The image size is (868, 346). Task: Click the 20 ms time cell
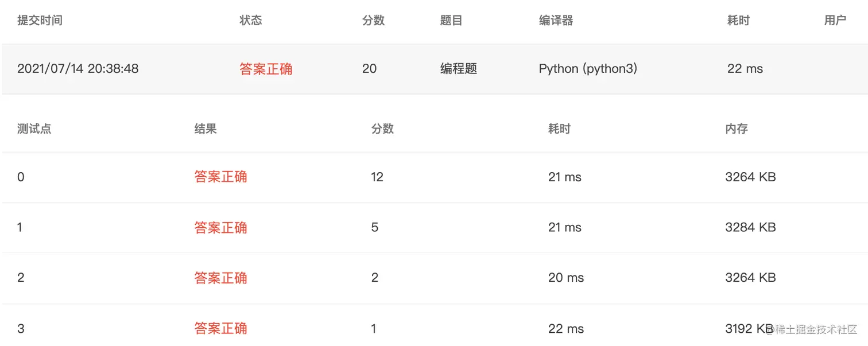click(566, 278)
